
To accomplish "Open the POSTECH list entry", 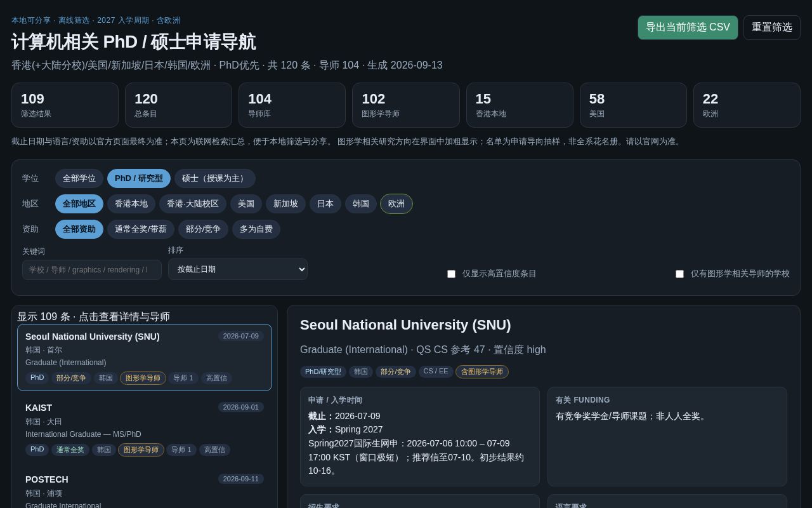I will 145,489.
